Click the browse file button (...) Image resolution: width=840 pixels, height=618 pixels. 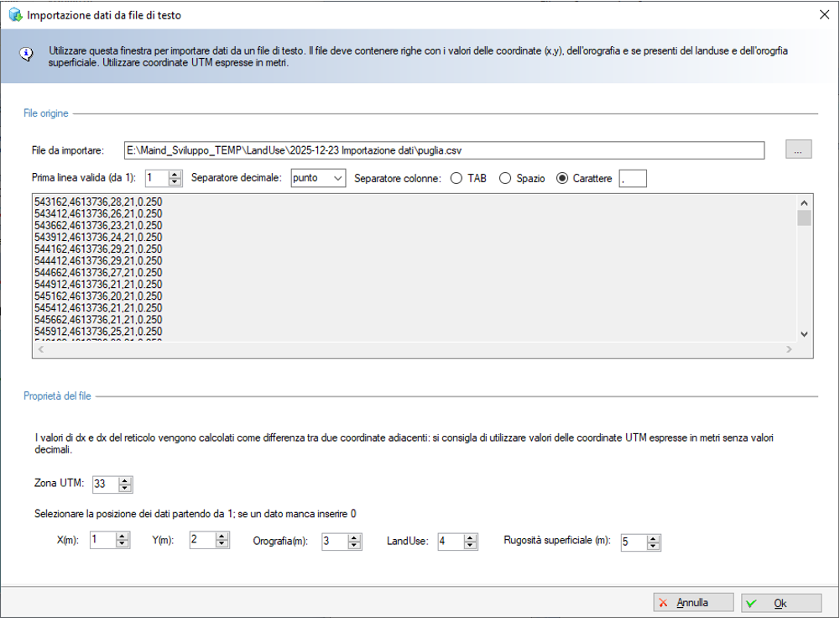(798, 149)
